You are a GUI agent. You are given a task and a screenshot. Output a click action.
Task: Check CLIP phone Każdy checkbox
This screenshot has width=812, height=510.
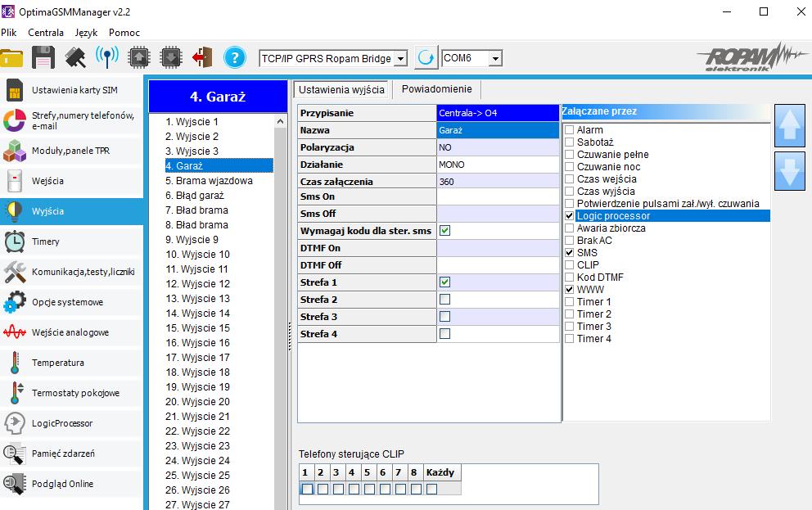pyautogui.click(x=432, y=489)
